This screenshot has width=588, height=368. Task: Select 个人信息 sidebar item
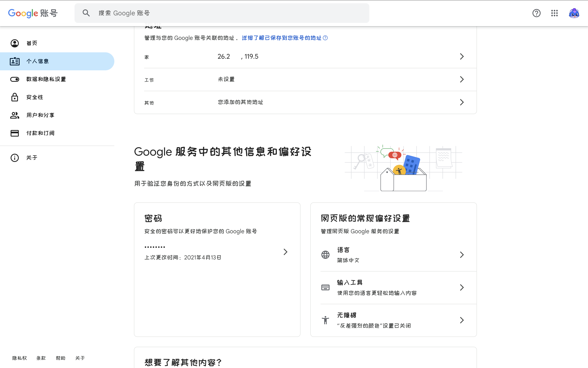pyautogui.click(x=57, y=61)
